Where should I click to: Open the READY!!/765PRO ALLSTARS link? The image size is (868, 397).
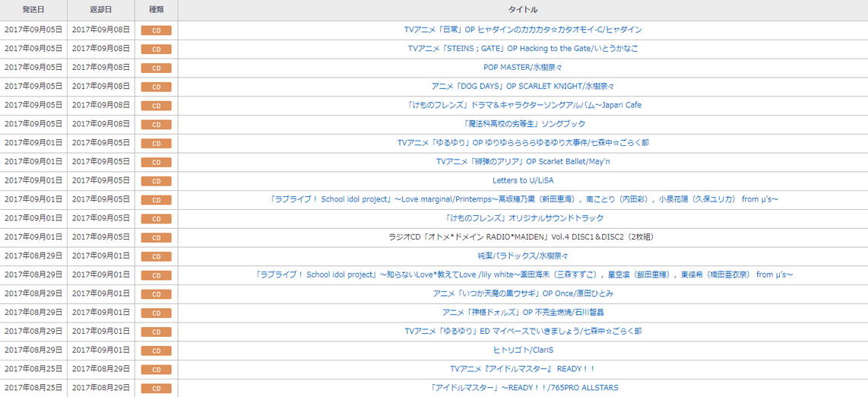point(523,388)
